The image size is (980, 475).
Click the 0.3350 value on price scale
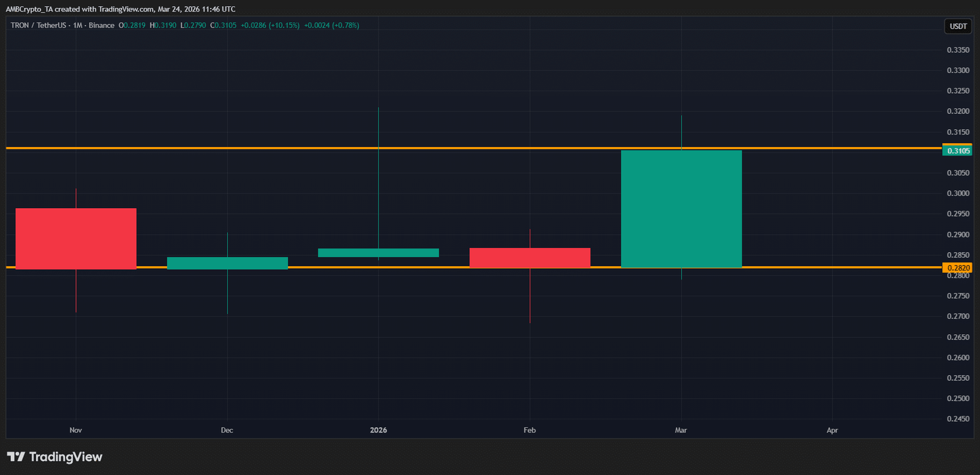pos(958,50)
